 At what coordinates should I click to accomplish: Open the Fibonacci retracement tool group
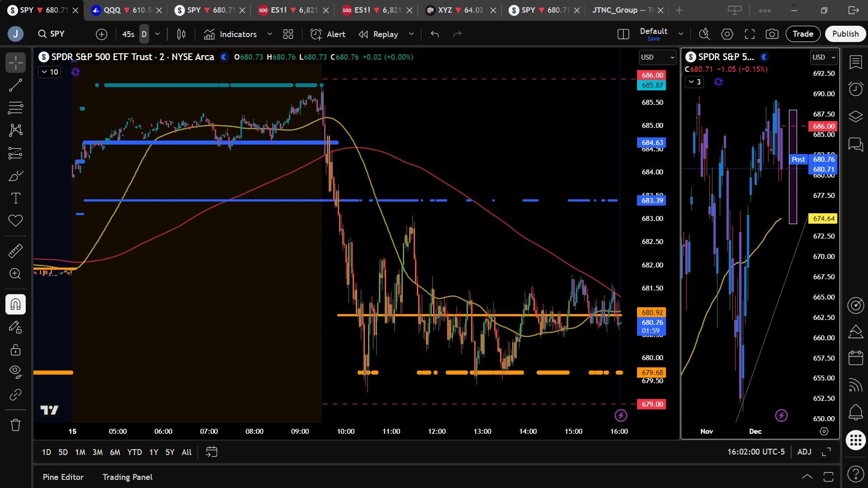pyautogui.click(x=15, y=108)
